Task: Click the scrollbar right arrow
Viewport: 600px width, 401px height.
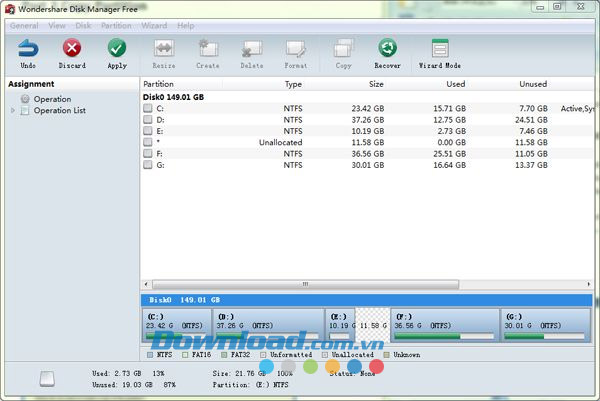Action: coord(589,284)
